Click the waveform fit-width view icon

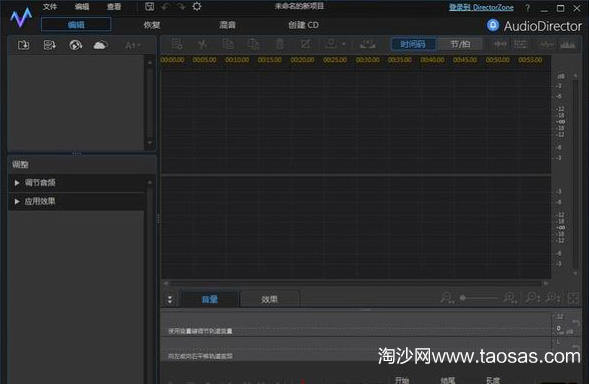click(x=500, y=44)
